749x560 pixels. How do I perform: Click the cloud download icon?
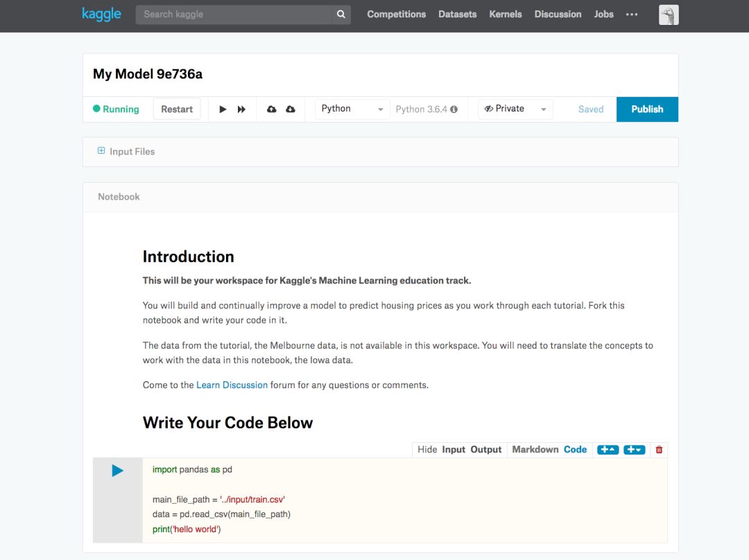pos(291,110)
